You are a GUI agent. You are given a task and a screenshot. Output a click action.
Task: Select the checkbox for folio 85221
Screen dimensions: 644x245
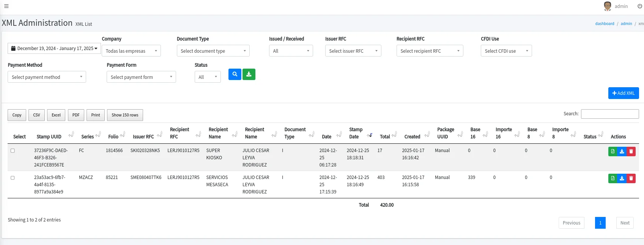click(x=13, y=177)
